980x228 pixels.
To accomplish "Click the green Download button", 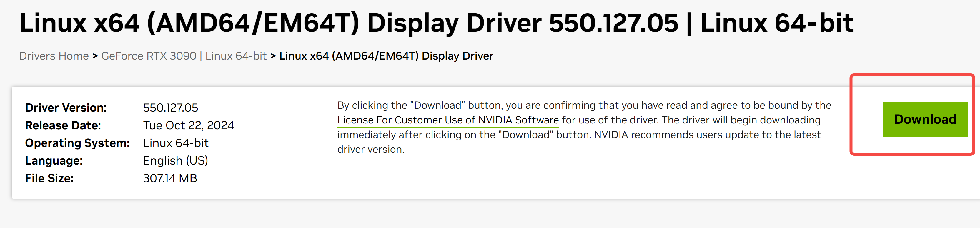I will [925, 119].
